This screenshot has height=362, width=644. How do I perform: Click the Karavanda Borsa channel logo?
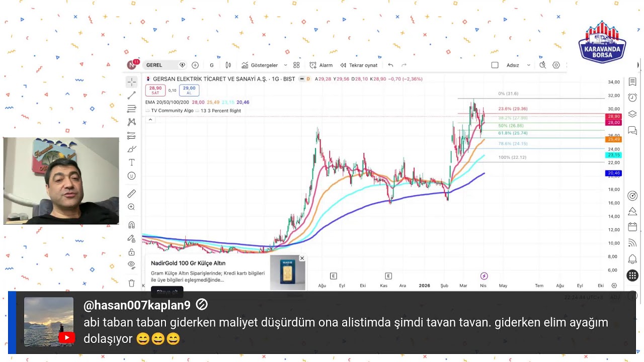coord(602,42)
